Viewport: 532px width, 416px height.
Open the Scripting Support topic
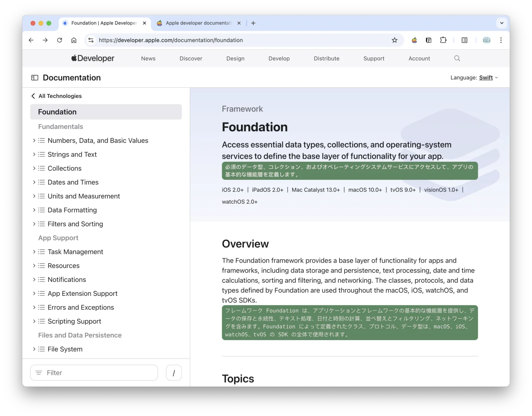click(74, 321)
